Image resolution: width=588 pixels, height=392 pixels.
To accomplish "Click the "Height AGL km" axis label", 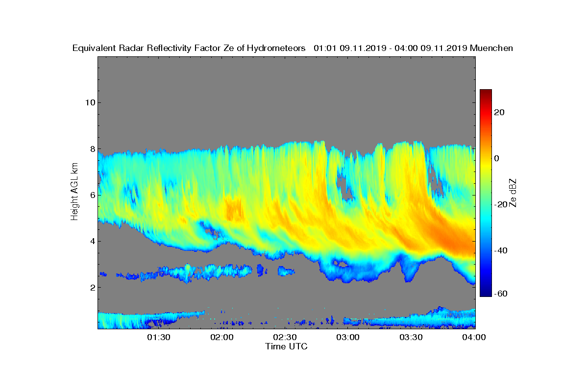I will pos(74,193).
